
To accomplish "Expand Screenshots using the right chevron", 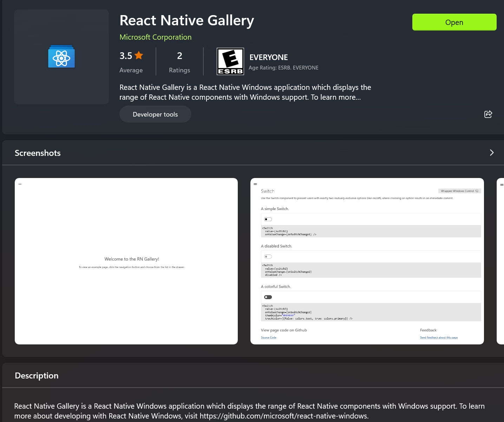I will [492, 153].
